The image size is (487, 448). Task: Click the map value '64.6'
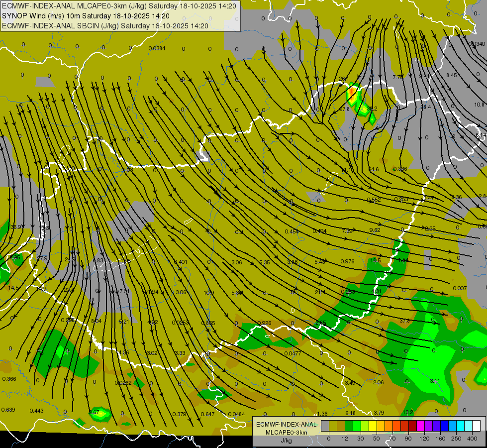(374, 169)
